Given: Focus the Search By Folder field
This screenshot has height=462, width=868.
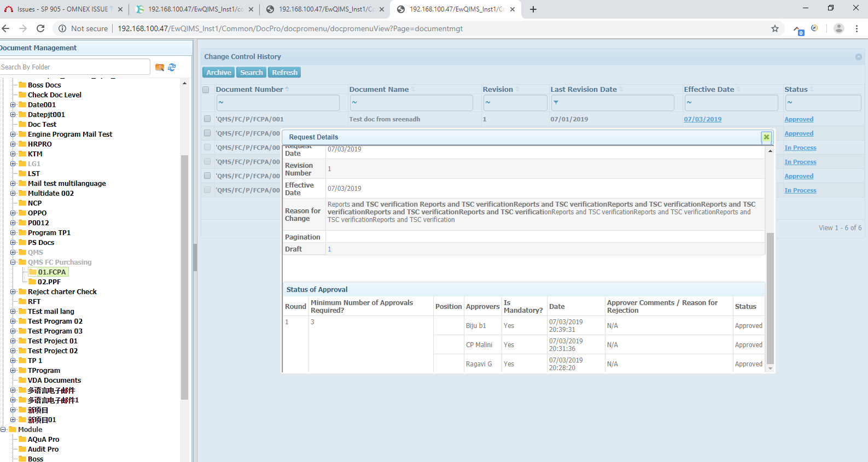Looking at the screenshot, I should click(75, 67).
